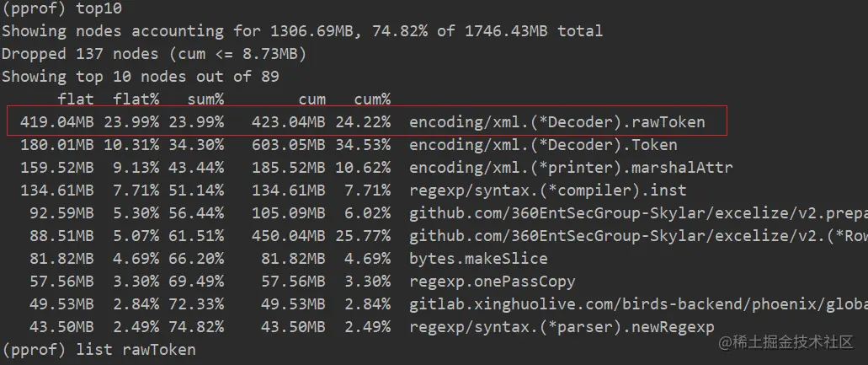Open the excelize/v2.(*Row github path

point(637,236)
